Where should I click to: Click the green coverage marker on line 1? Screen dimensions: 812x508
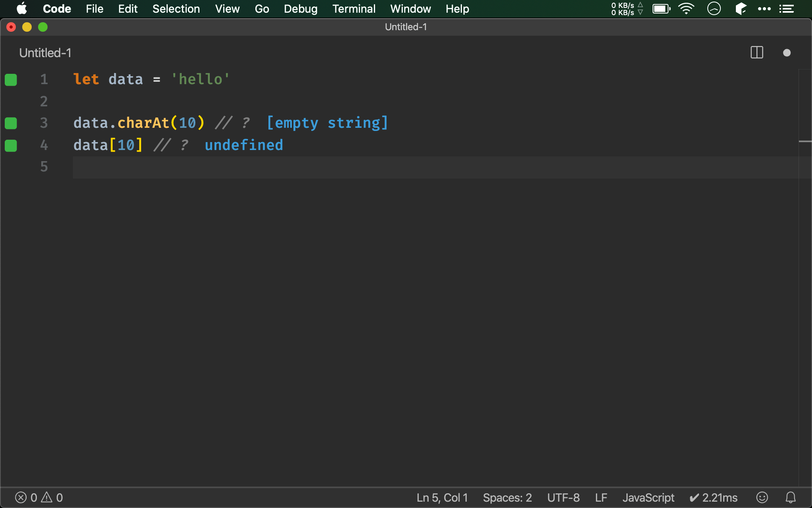[11, 80]
